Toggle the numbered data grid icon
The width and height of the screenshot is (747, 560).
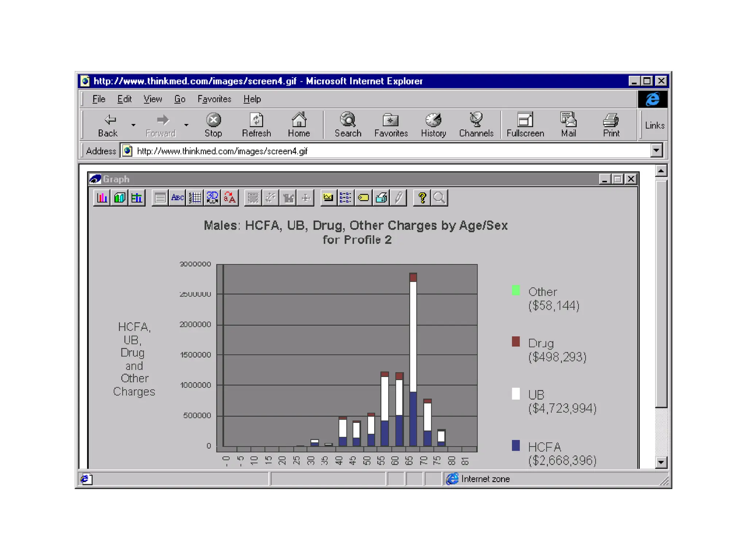pyautogui.click(x=195, y=198)
